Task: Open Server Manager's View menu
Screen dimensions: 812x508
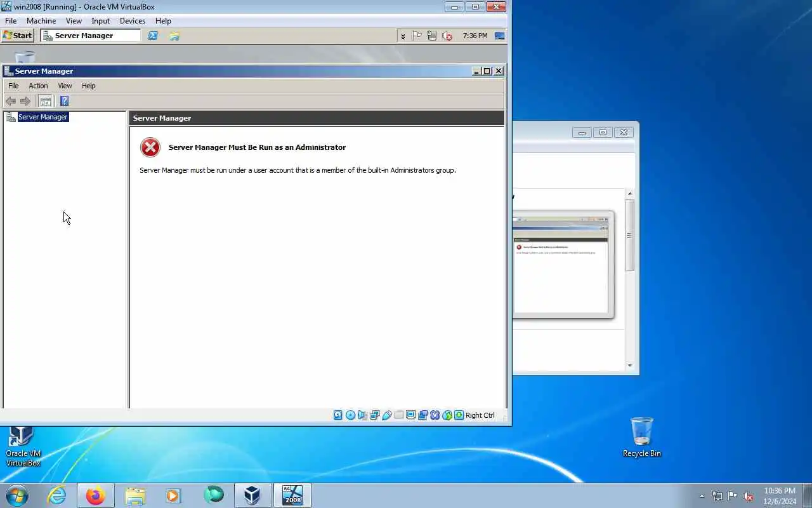Action: coord(65,86)
